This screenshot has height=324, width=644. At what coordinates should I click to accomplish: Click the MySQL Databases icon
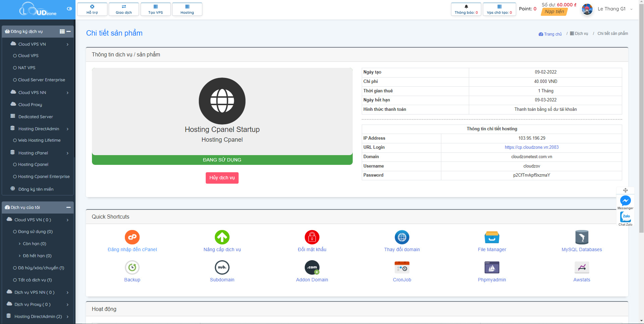click(581, 237)
